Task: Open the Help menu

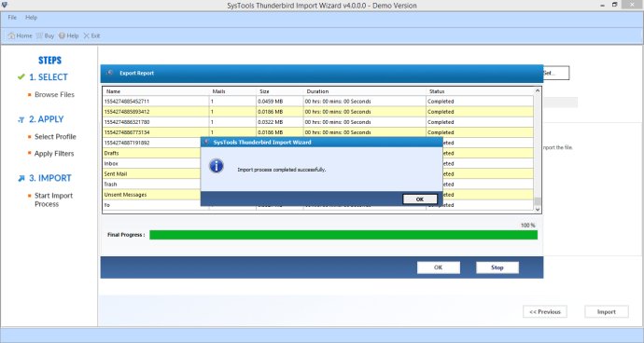Action: (x=31, y=18)
